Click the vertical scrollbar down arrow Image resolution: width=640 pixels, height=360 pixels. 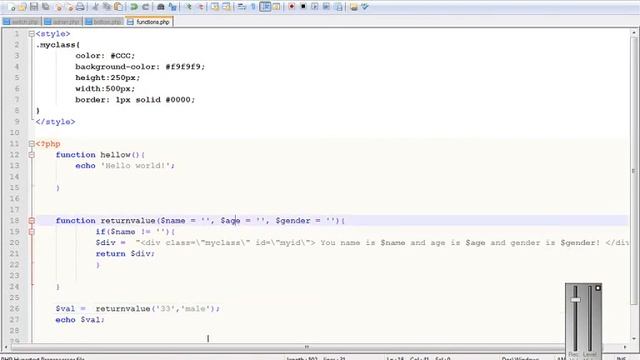634,338
